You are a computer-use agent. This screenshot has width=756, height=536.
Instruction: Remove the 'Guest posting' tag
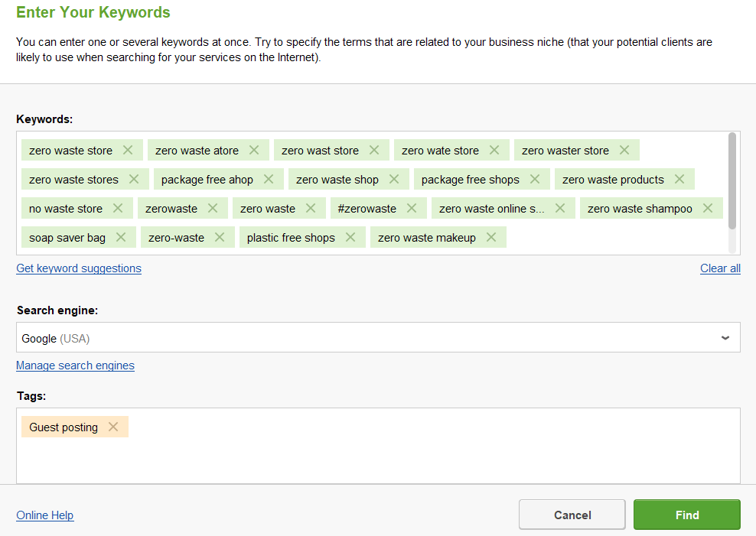(x=113, y=426)
